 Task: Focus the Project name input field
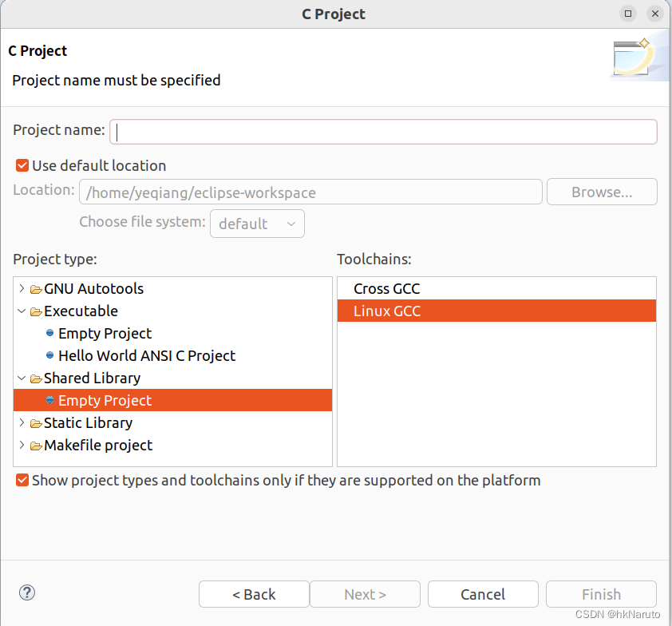(383, 132)
